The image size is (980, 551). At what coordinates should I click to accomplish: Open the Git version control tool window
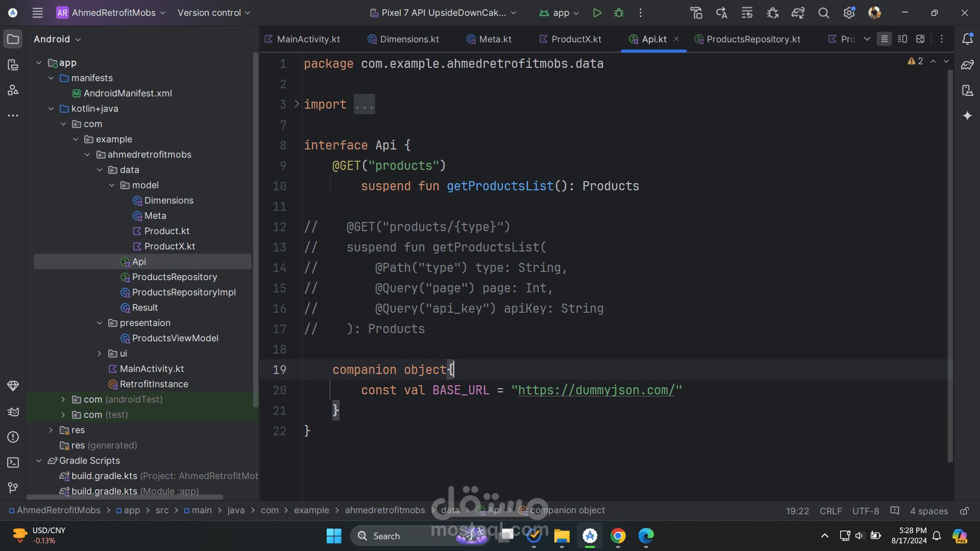point(13,488)
